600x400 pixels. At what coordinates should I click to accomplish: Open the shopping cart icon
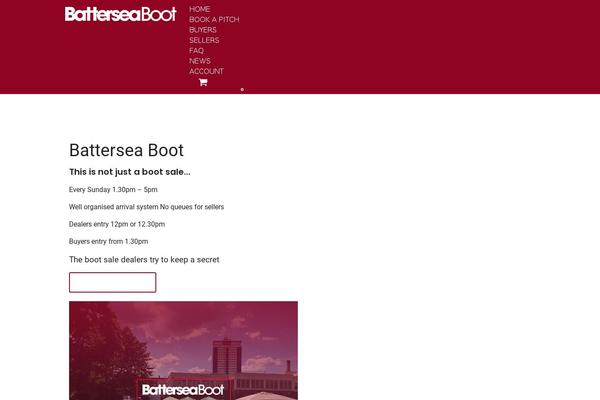(x=203, y=82)
